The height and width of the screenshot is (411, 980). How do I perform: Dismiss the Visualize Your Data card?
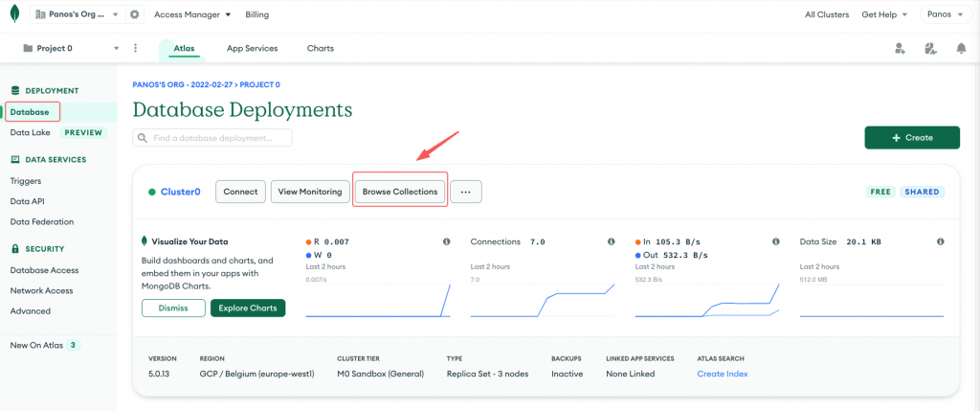click(x=173, y=308)
